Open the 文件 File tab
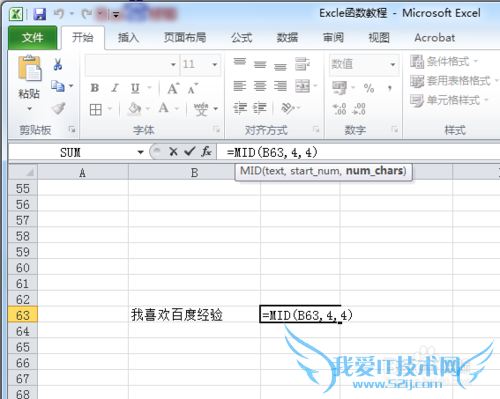The height and width of the screenshot is (399, 500). [x=32, y=38]
